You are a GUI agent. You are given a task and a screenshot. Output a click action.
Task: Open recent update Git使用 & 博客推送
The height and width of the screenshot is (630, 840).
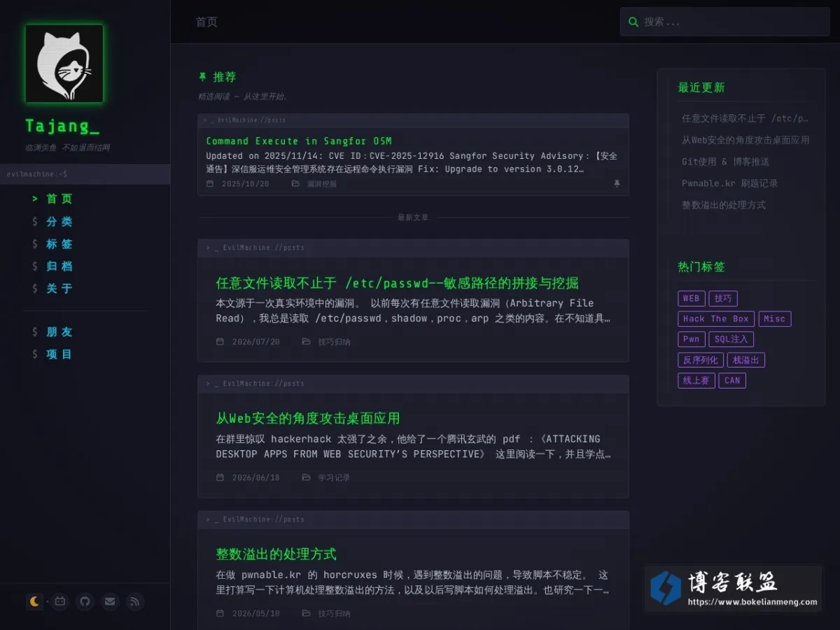click(x=725, y=162)
